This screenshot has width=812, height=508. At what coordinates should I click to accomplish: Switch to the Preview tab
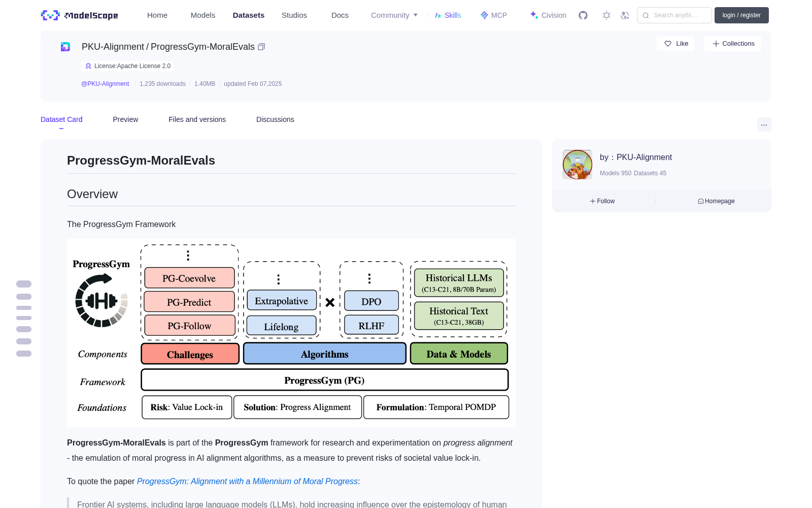point(125,119)
